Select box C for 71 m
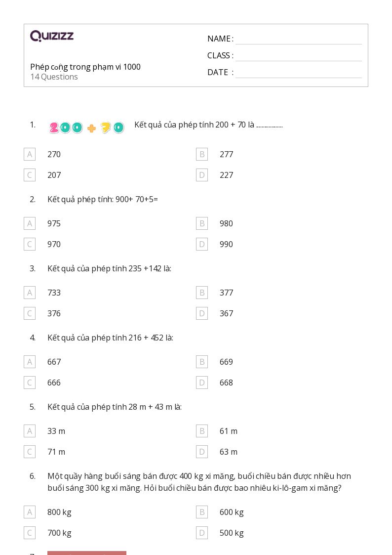Viewport: 392px width, 555px height. [30, 452]
